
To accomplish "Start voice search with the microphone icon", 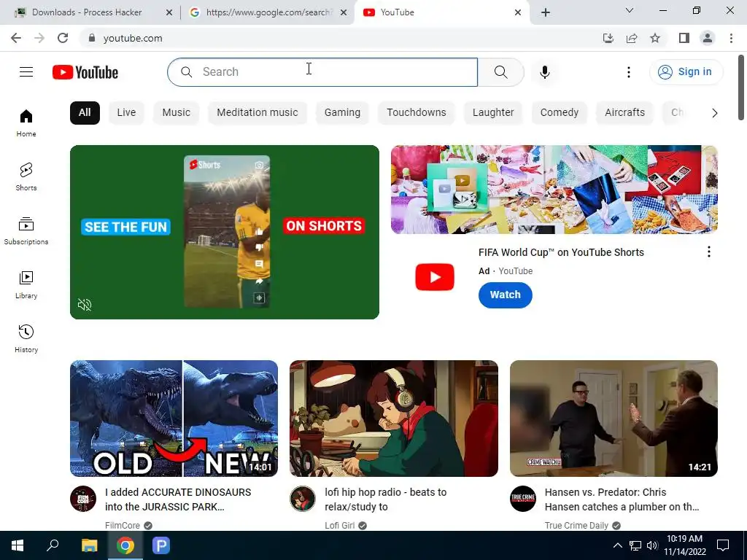I will click(x=545, y=72).
